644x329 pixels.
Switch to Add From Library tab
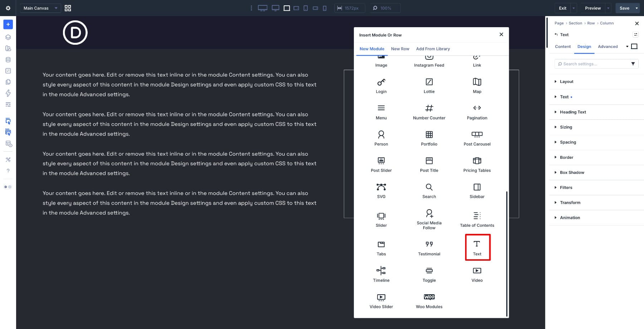433,49
